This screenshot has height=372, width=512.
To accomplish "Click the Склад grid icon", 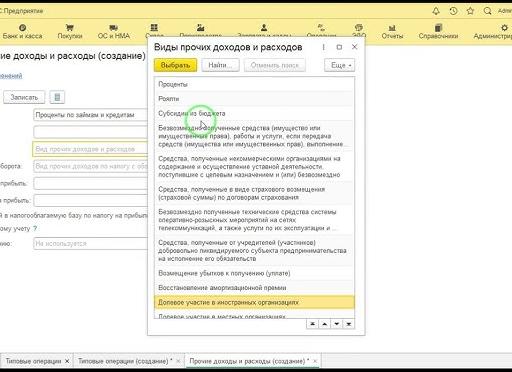I will (154, 28).
